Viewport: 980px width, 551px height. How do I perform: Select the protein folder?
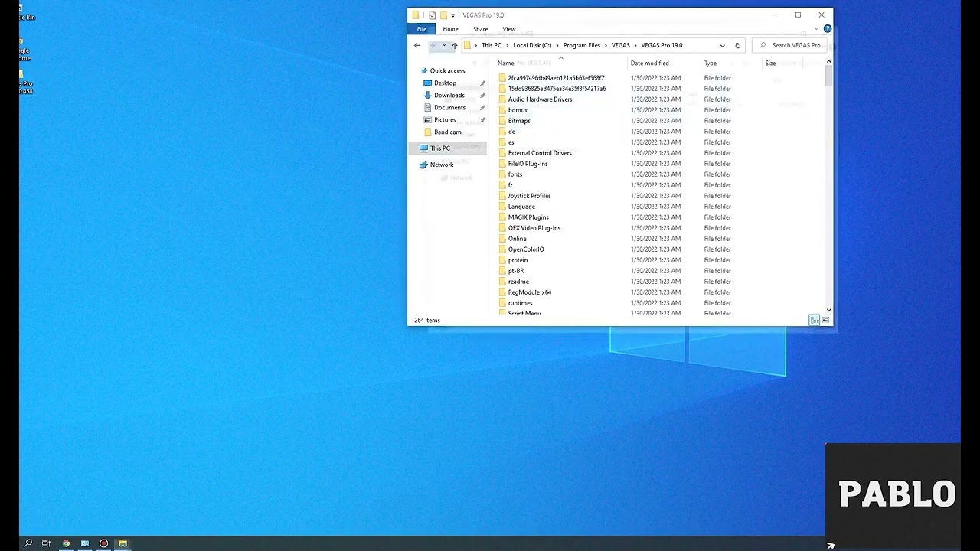point(518,260)
